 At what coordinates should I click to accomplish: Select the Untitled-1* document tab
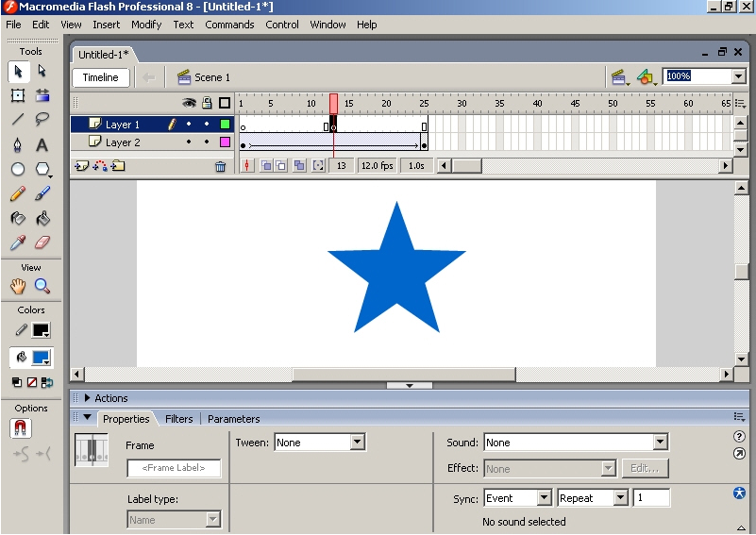coord(104,55)
